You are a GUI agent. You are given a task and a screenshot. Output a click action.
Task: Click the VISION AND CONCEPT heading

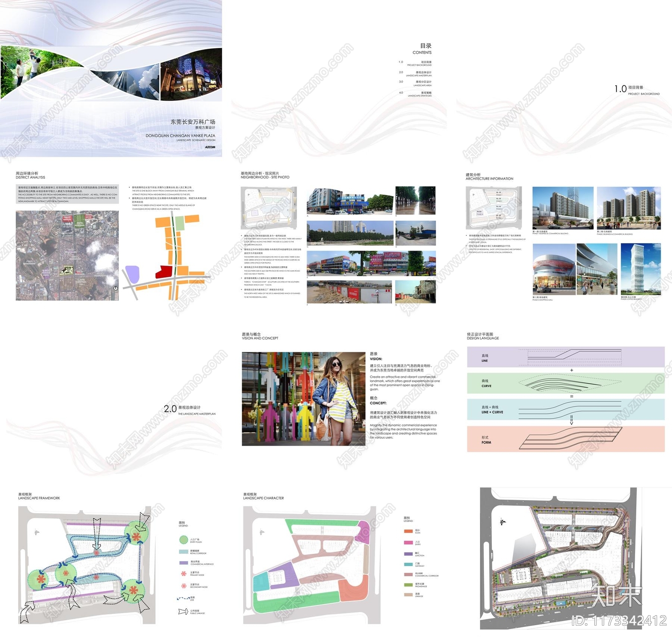(x=260, y=338)
